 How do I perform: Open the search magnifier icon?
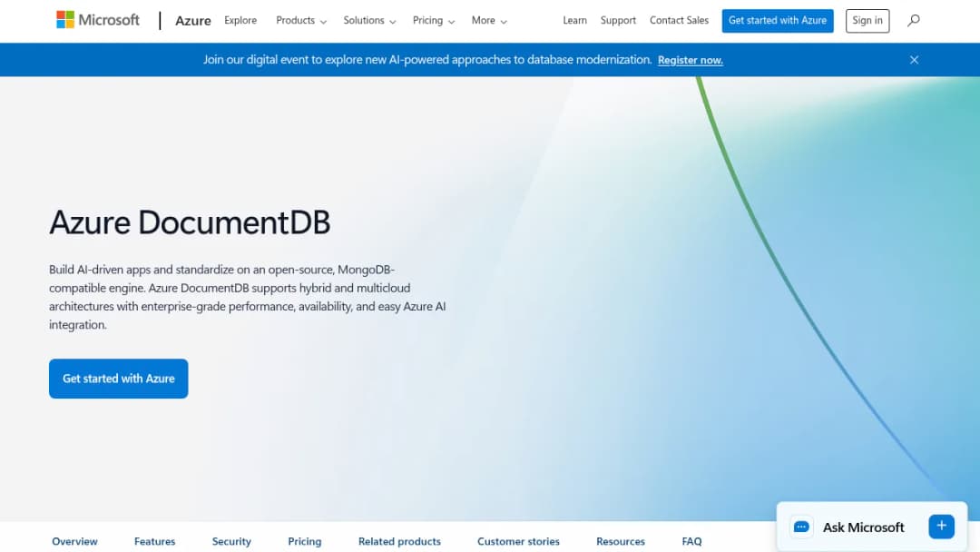coord(913,21)
